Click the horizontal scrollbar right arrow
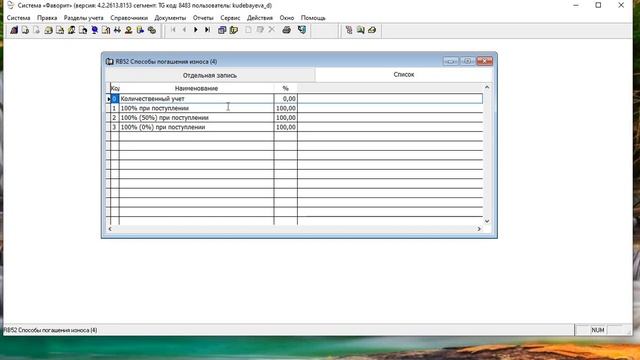Image resolution: width=640 pixels, height=360 pixels. pos(479,229)
